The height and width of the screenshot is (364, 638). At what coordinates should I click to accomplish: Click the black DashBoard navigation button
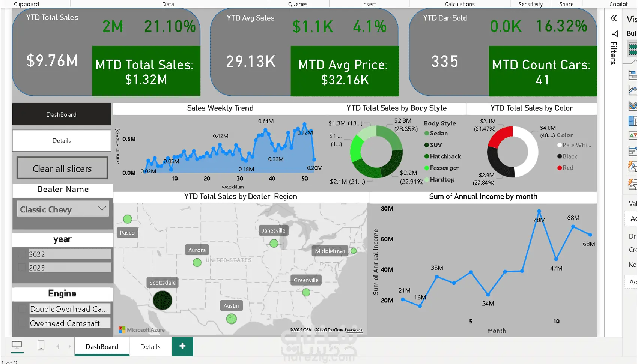62,114
